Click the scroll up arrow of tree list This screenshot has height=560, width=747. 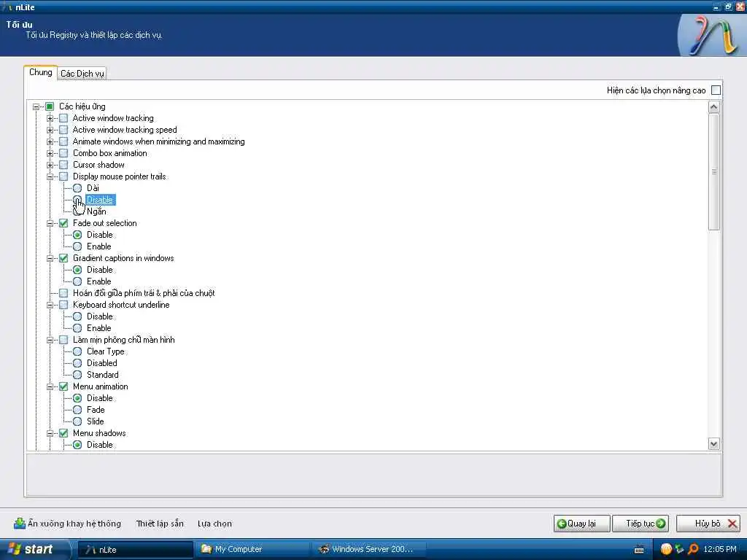713,107
